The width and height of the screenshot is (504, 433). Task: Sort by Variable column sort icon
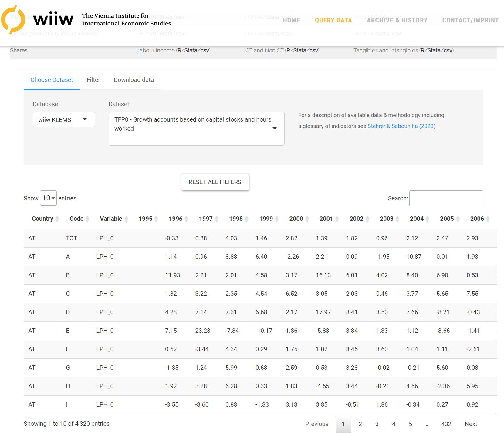click(127, 219)
